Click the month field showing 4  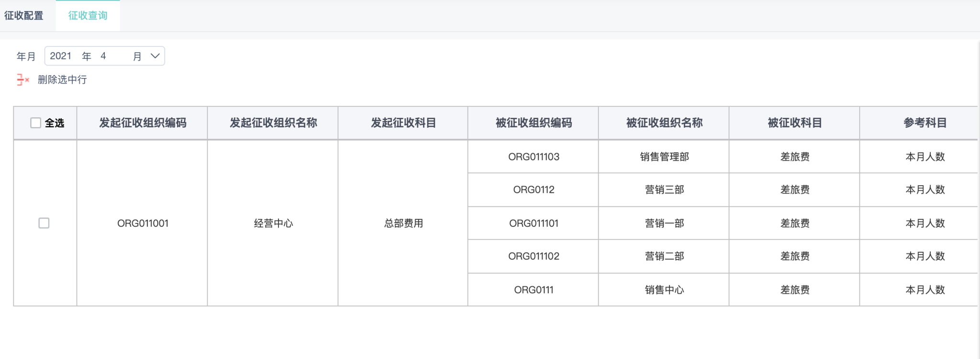(x=103, y=56)
